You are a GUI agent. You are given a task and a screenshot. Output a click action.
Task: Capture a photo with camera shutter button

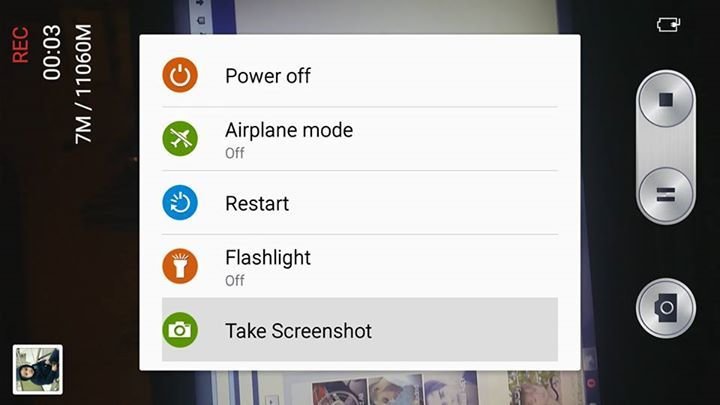(666, 308)
